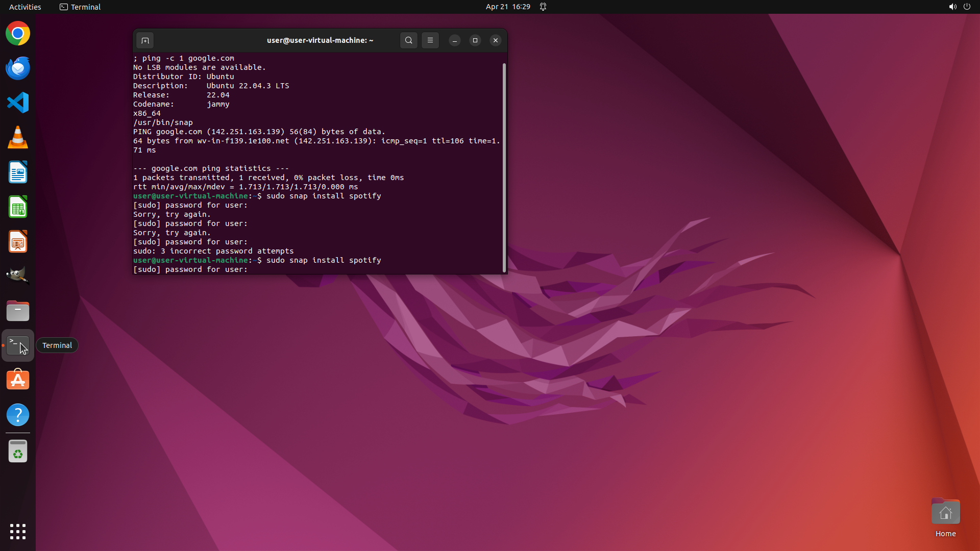Open Ubuntu Software store

coord(18,380)
